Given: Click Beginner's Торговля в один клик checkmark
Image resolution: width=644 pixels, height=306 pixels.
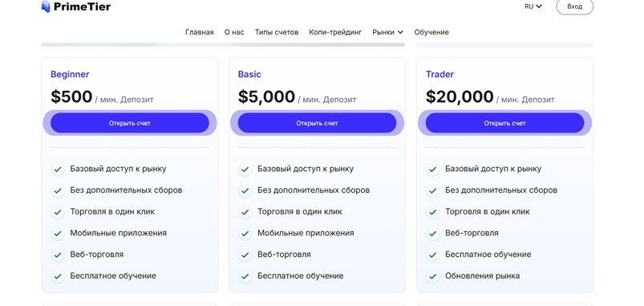Looking at the screenshot, I should 58,212.
